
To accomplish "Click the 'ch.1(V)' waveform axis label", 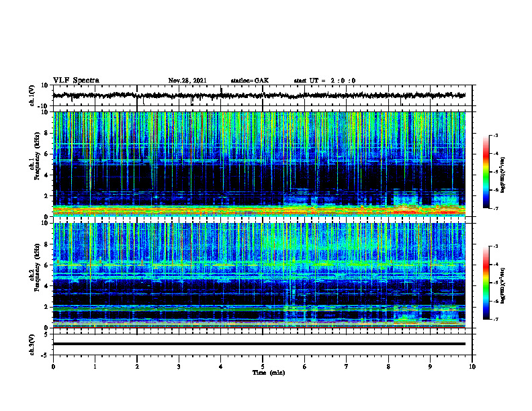I will [32, 95].
